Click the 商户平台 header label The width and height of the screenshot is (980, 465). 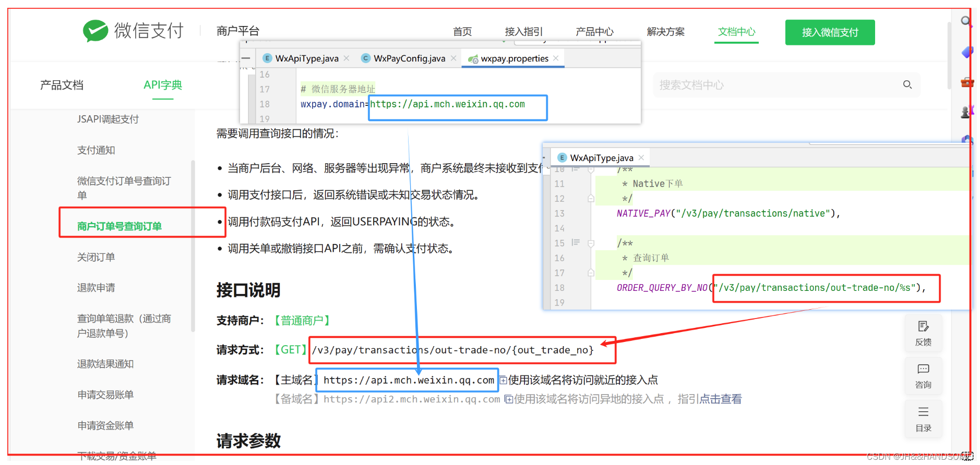click(238, 31)
